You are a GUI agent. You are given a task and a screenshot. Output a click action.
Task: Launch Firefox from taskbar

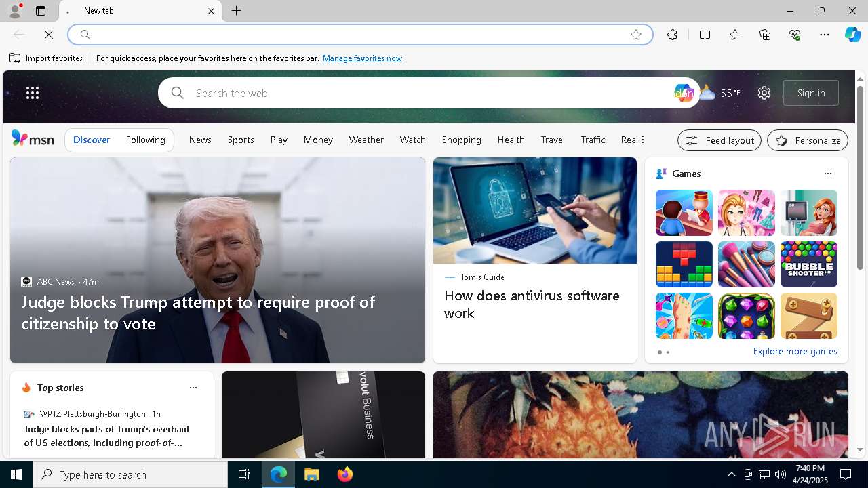[345, 474]
